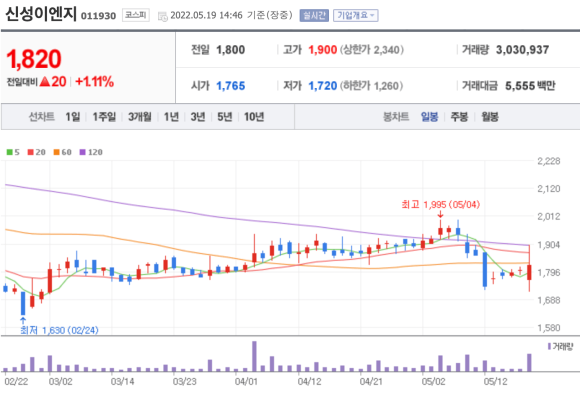The height and width of the screenshot is (394, 580).
Task: Click the 2,012 price axis label
Action: [549, 216]
